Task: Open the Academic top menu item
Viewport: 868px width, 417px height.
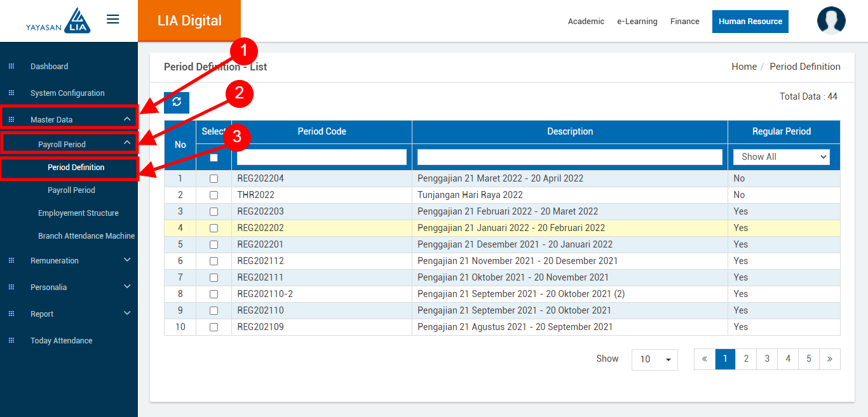Action: tap(586, 22)
